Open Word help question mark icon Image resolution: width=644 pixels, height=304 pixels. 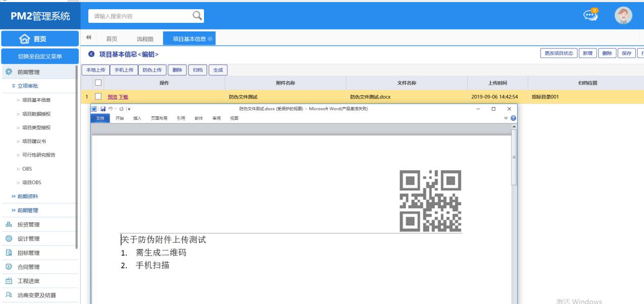click(513, 118)
